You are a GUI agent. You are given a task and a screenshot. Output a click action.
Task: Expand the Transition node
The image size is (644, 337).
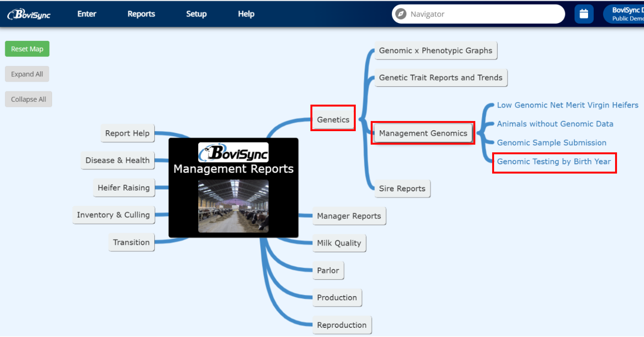[x=131, y=243]
